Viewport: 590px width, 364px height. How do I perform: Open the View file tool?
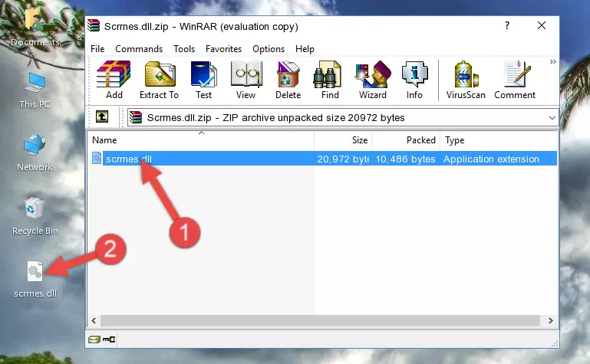tap(246, 80)
